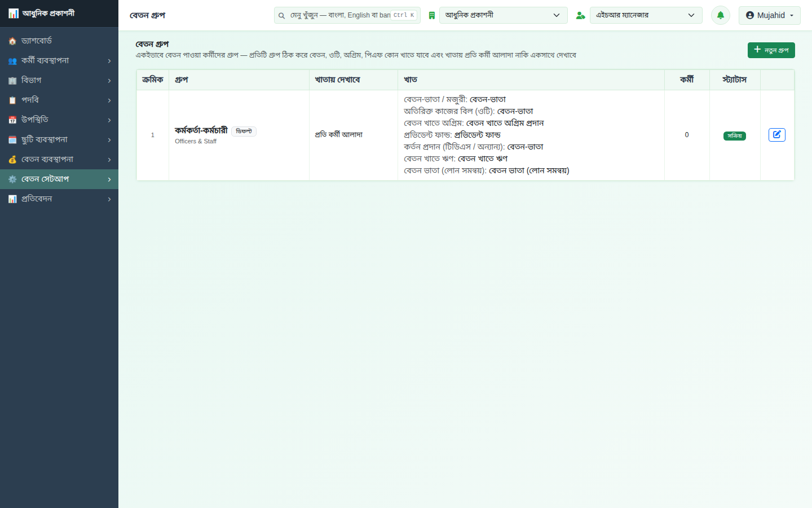Click the বিভাগ building icon

12,81
